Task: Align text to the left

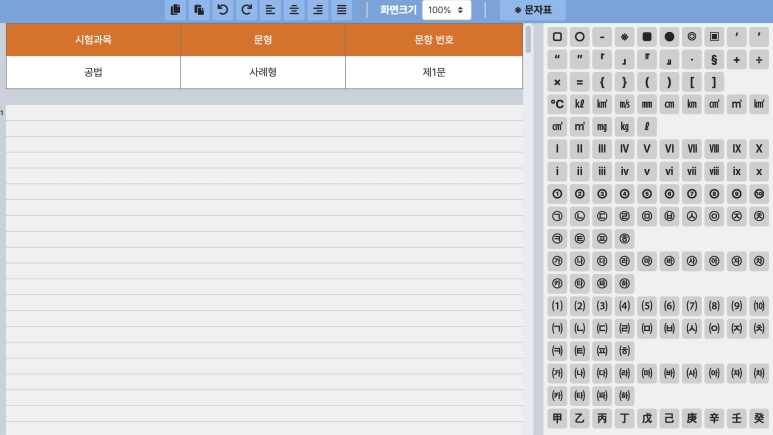Action: point(270,10)
